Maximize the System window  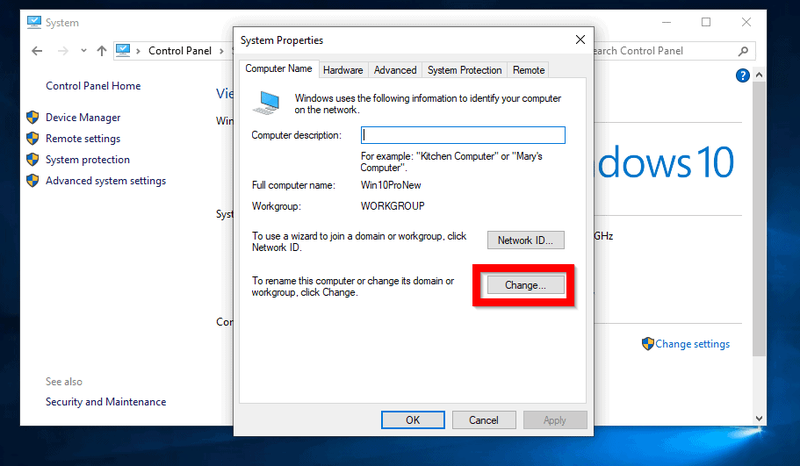pyautogui.click(x=706, y=22)
